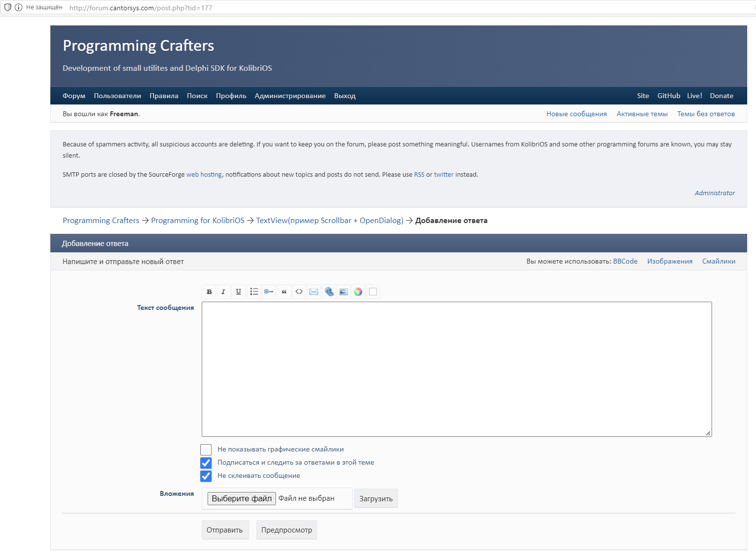Open the Поиск menu item
This screenshot has height=554, width=756.
(x=197, y=96)
